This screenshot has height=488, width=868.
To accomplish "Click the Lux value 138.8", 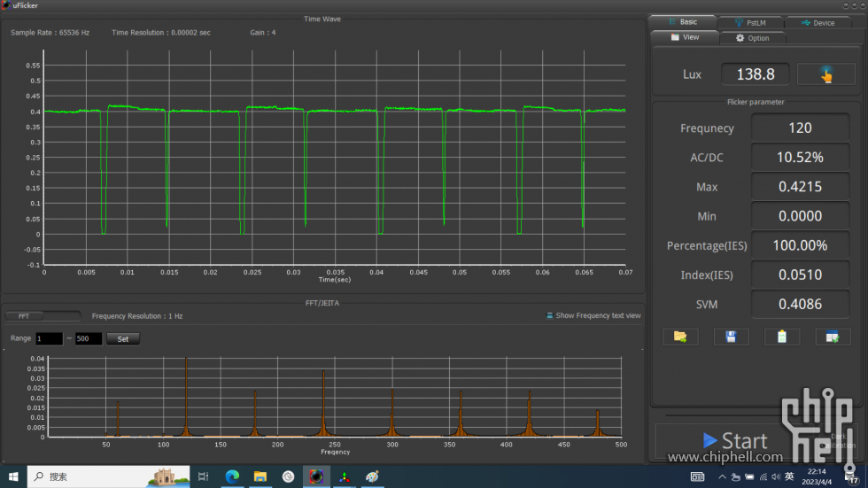I will pyautogui.click(x=755, y=74).
